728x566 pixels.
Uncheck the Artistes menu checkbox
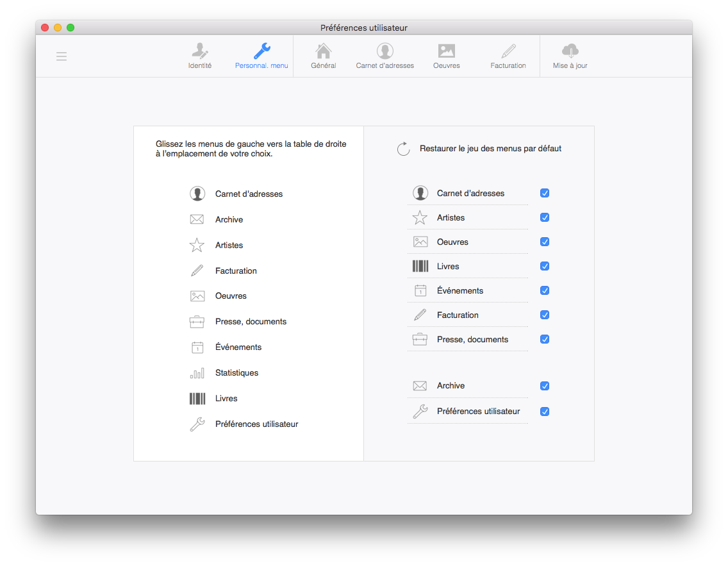(x=545, y=218)
